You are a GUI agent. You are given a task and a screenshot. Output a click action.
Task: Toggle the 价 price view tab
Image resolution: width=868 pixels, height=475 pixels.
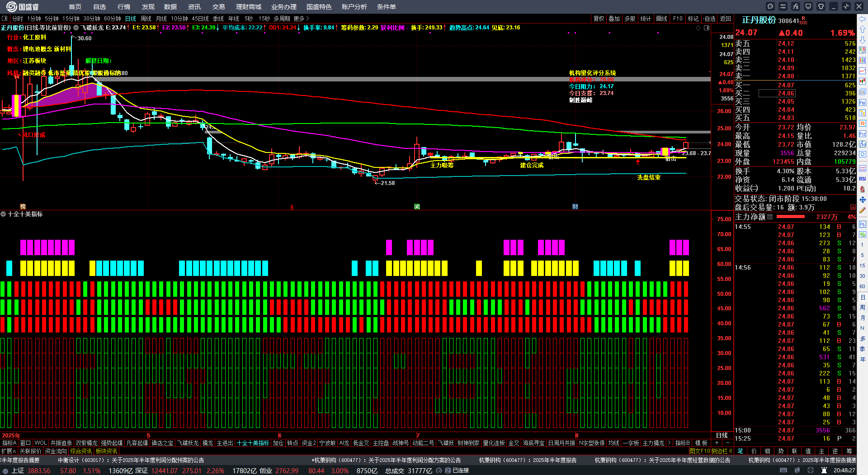754,451
